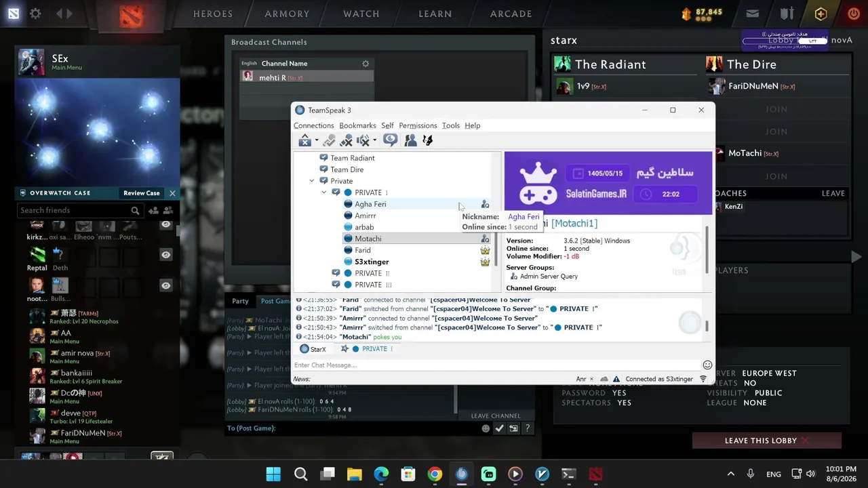The image size is (868, 488).
Task: Go back with Dota left arrow
Action: [x=59, y=14]
